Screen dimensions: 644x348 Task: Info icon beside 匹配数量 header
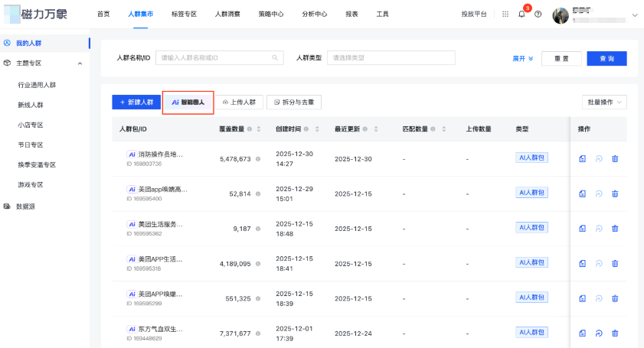point(433,128)
